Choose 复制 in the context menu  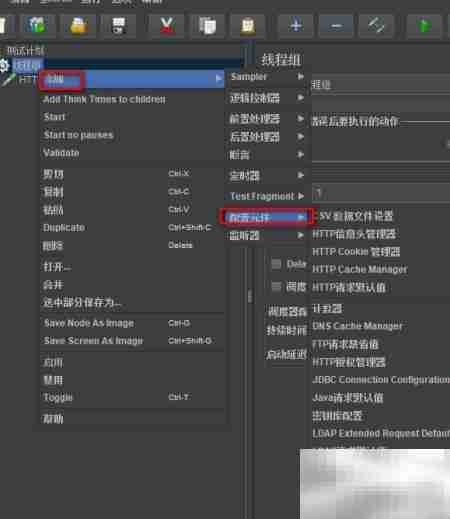pos(131,192)
